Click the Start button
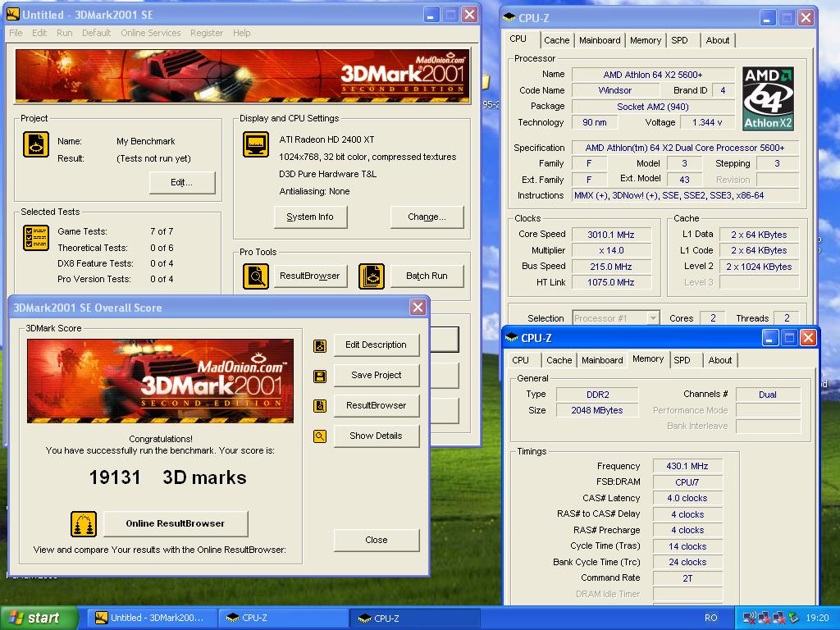The height and width of the screenshot is (630, 840). [39, 618]
